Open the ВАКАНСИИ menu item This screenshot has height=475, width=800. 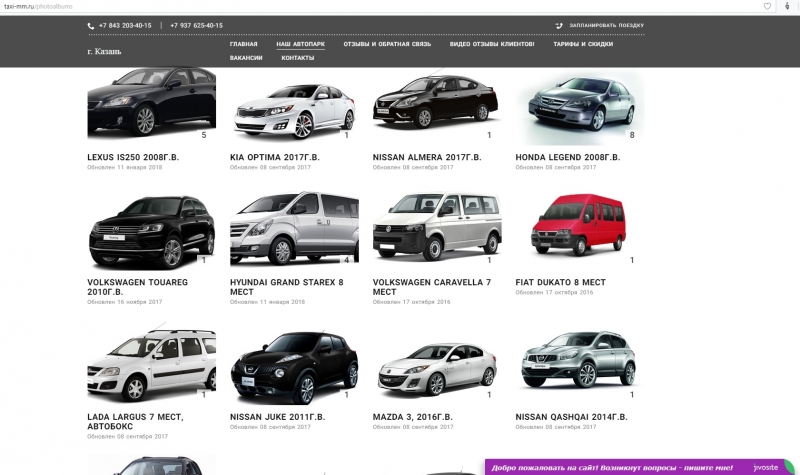tap(246, 58)
